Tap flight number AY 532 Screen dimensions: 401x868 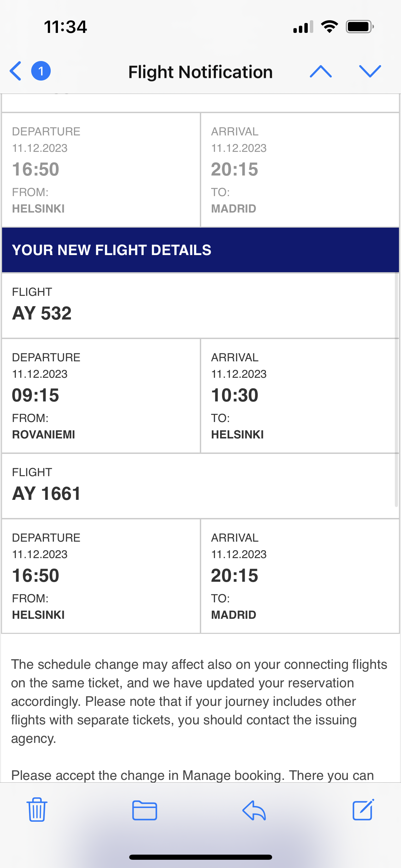tap(42, 313)
